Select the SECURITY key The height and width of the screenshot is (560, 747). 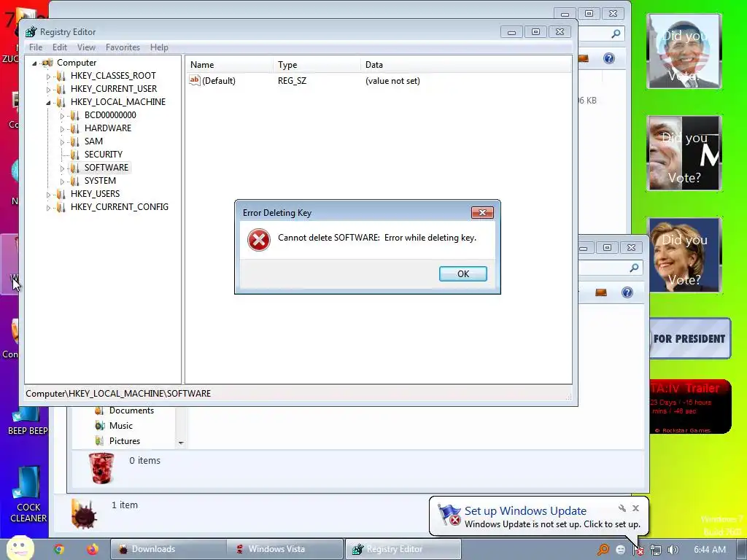tap(104, 155)
